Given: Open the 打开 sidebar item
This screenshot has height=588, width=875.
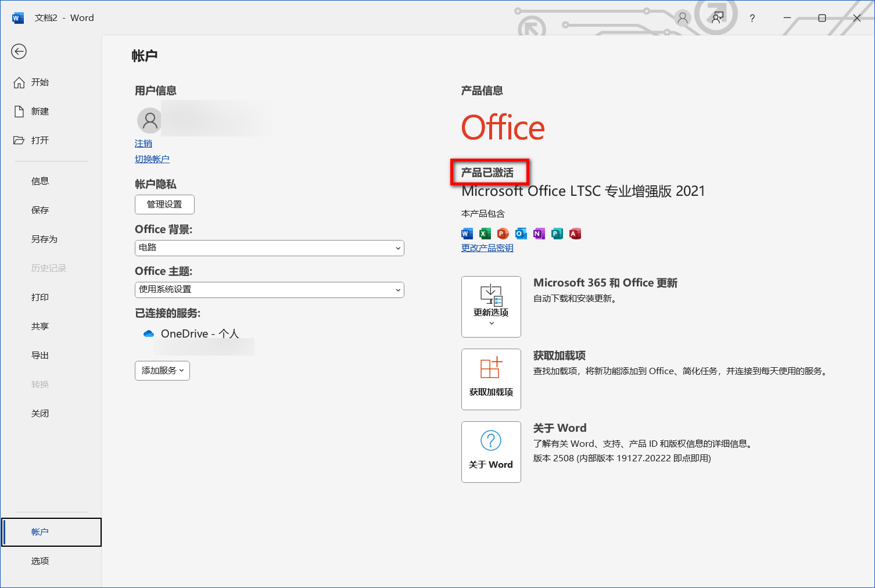Looking at the screenshot, I should click(40, 141).
